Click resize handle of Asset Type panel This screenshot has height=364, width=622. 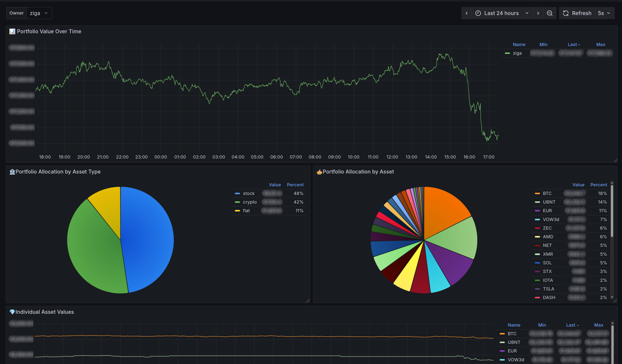coord(308,301)
